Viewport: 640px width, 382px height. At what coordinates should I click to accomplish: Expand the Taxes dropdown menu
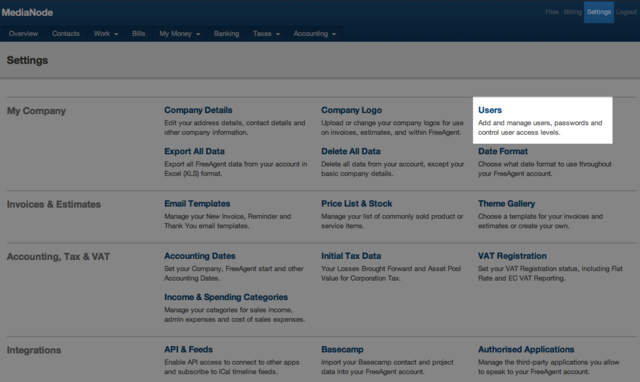pyautogui.click(x=266, y=34)
